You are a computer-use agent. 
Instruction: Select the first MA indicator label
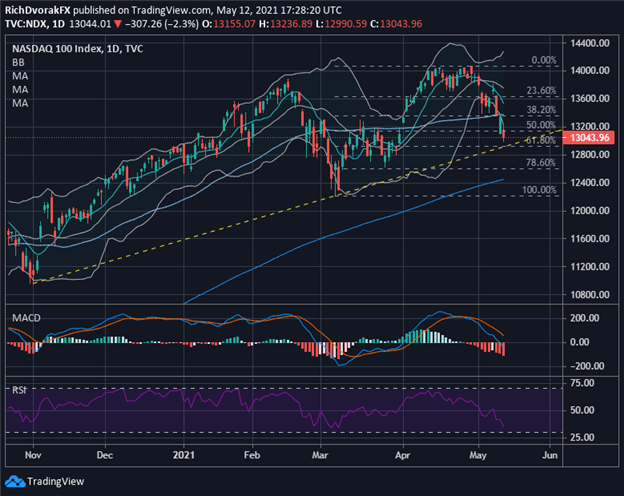(20, 76)
